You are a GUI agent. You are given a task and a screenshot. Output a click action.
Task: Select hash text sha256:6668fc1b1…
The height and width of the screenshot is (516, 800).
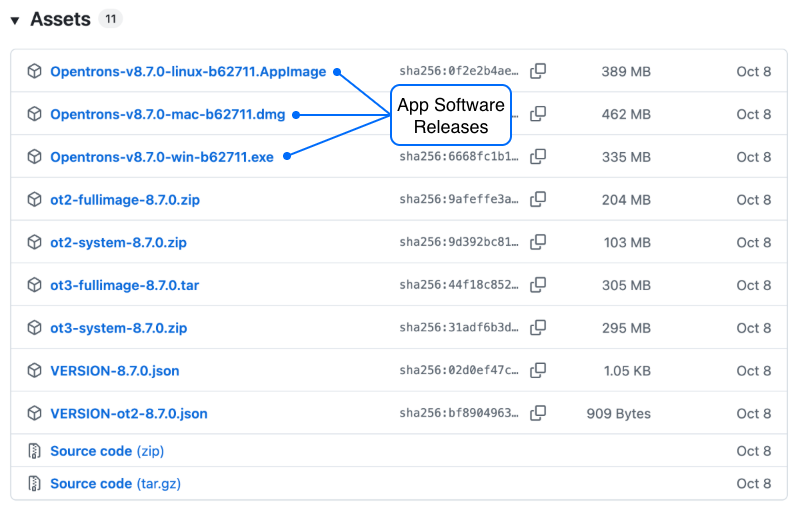pyautogui.click(x=459, y=157)
